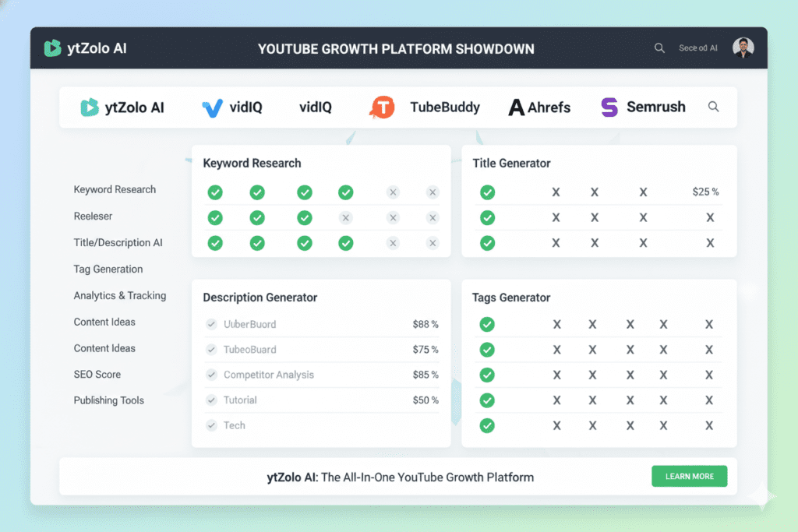
Task: Toggle the Tags Generator top-row green check
Action: 487,324
